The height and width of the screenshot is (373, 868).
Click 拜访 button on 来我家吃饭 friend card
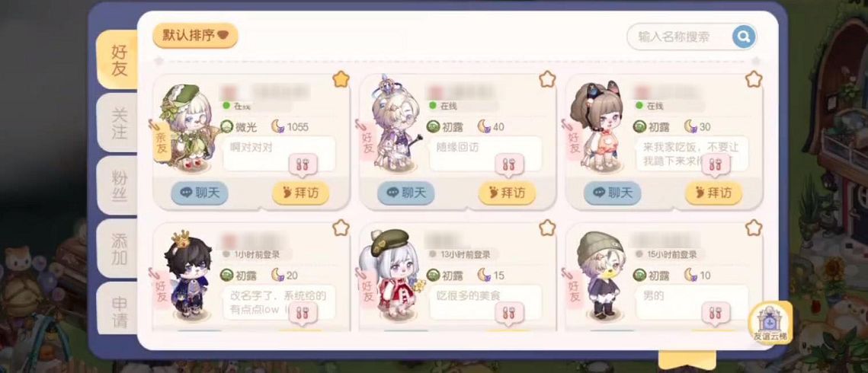(x=713, y=193)
